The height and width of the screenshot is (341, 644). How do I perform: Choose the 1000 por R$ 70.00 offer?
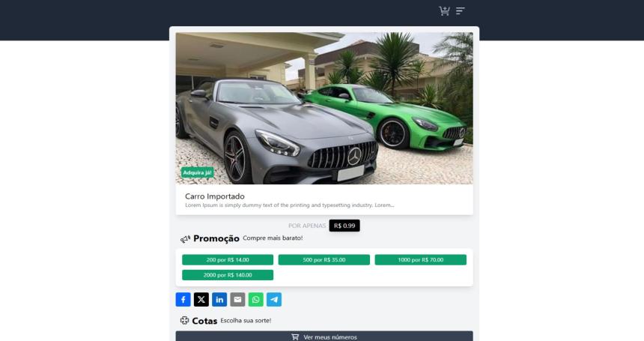click(x=421, y=259)
